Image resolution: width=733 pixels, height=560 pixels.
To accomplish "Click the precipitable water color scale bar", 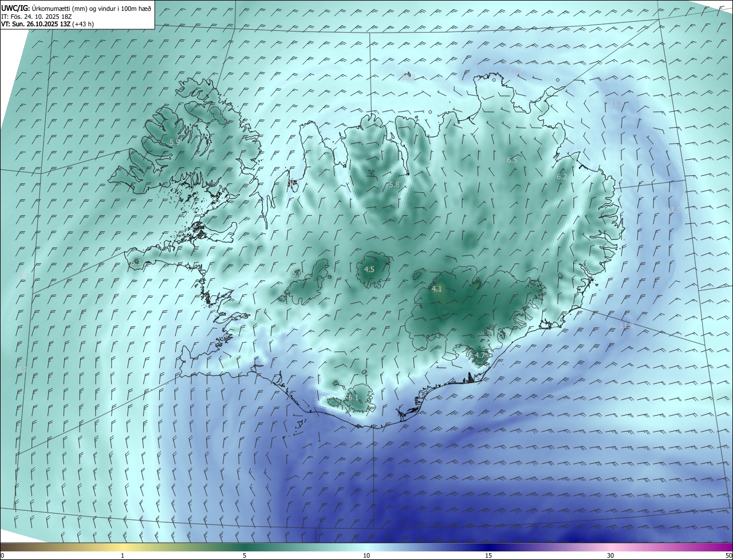I will tap(366, 547).
